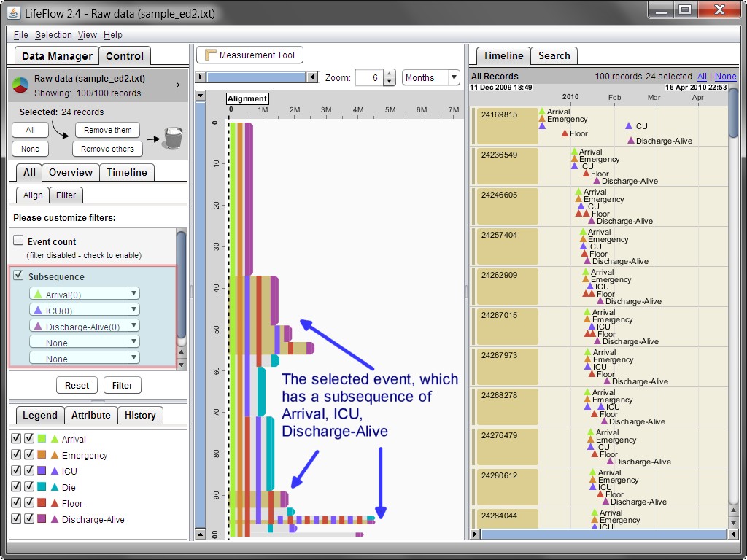Click the Java icon in title bar

click(x=13, y=12)
